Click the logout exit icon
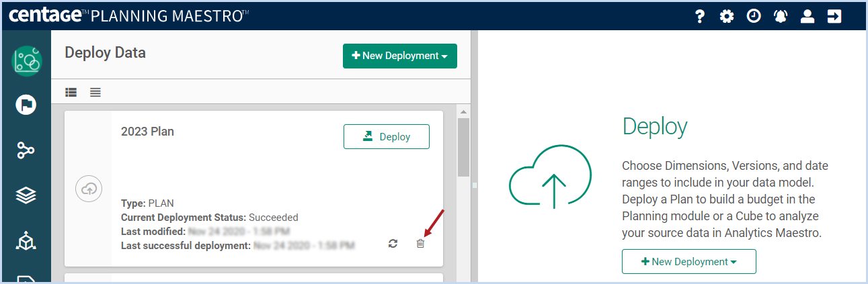 [834, 17]
